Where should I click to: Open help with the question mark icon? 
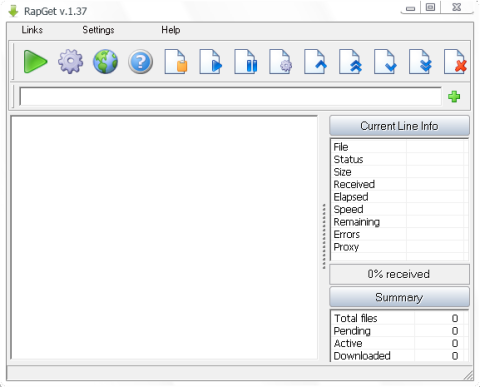[140, 62]
